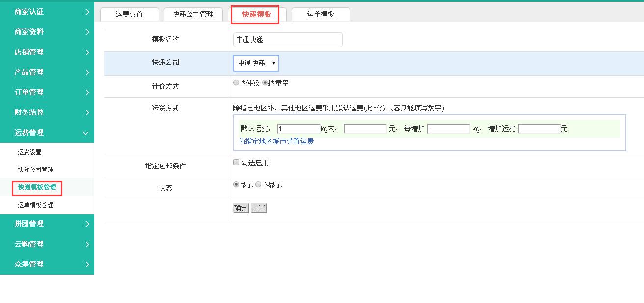The height and width of the screenshot is (303, 644).
Task: Click the arrow icon next to 财务结算
Action: click(87, 113)
